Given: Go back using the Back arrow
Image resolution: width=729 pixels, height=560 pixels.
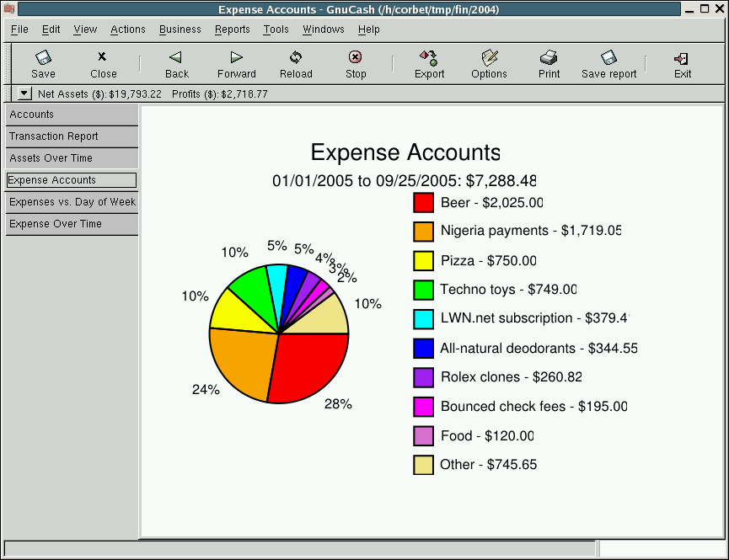Looking at the screenshot, I should pyautogui.click(x=176, y=58).
